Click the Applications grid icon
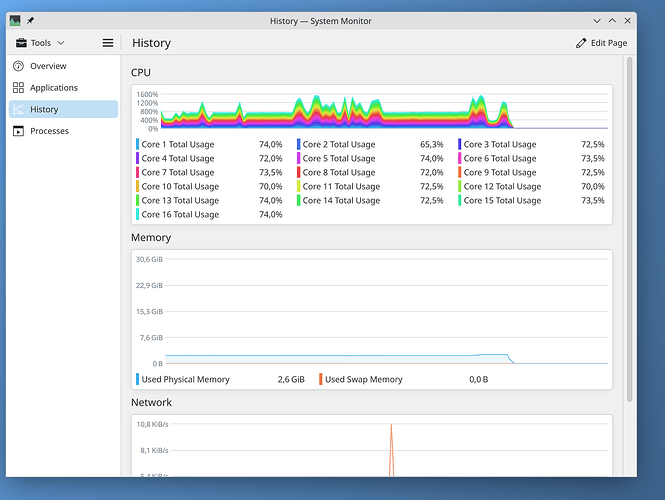The image size is (665, 500). [x=18, y=87]
